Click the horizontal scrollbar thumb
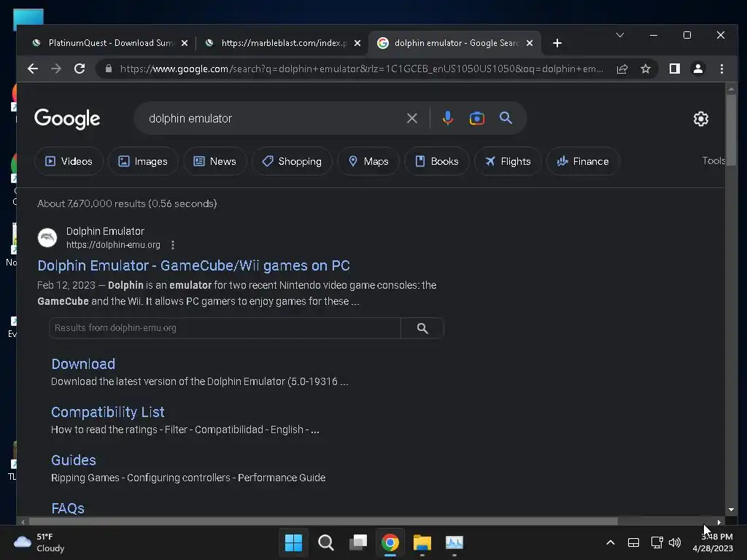This screenshot has width=747, height=560. coord(323,522)
